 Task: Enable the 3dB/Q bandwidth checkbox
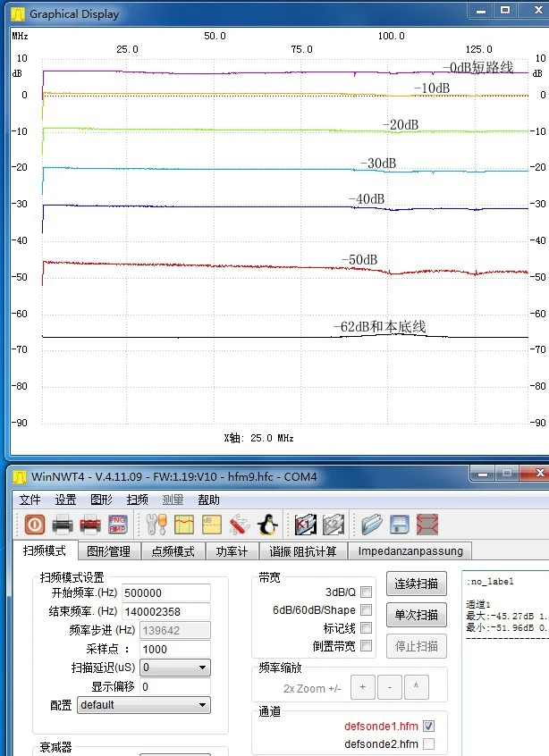[367, 592]
